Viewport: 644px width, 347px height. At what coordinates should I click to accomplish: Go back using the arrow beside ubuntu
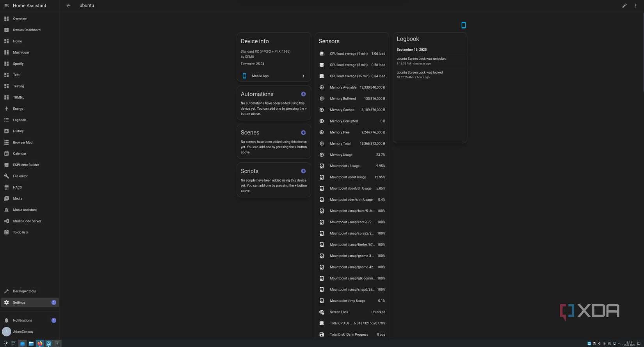68,5
